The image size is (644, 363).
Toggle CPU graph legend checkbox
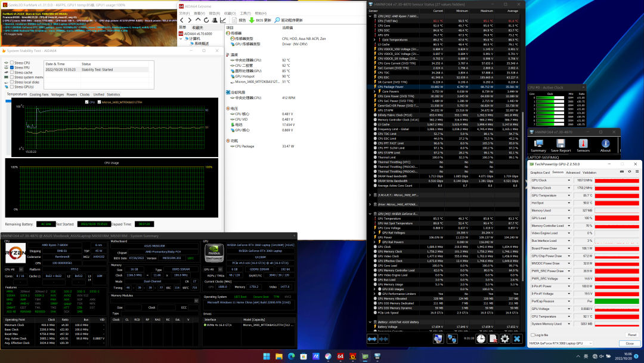86,102
